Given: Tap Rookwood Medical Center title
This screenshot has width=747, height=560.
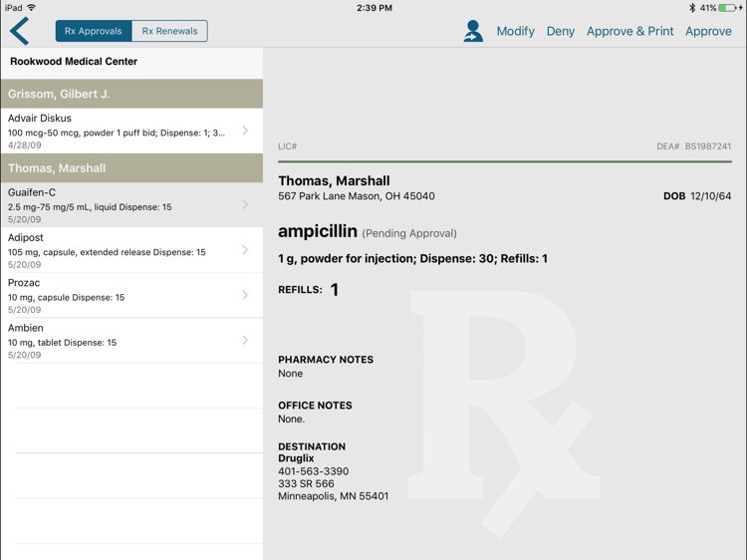Looking at the screenshot, I should tap(74, 62).
